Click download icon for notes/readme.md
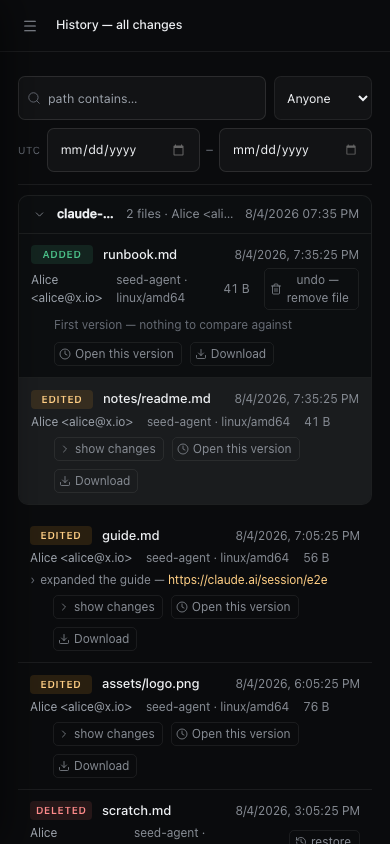 (65, 481)
